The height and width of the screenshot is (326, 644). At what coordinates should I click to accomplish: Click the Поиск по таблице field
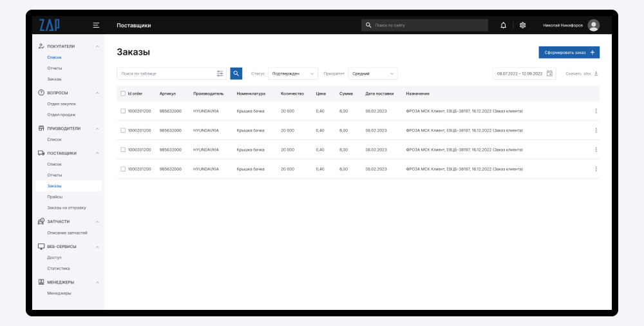(x=171, y=73)
